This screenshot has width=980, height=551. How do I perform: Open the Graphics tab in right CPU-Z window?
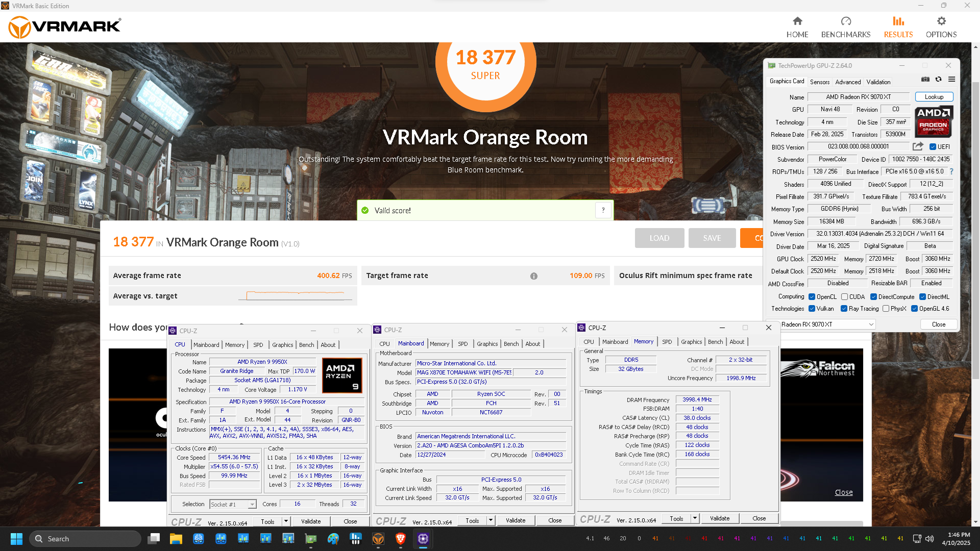tap(692, 342)
